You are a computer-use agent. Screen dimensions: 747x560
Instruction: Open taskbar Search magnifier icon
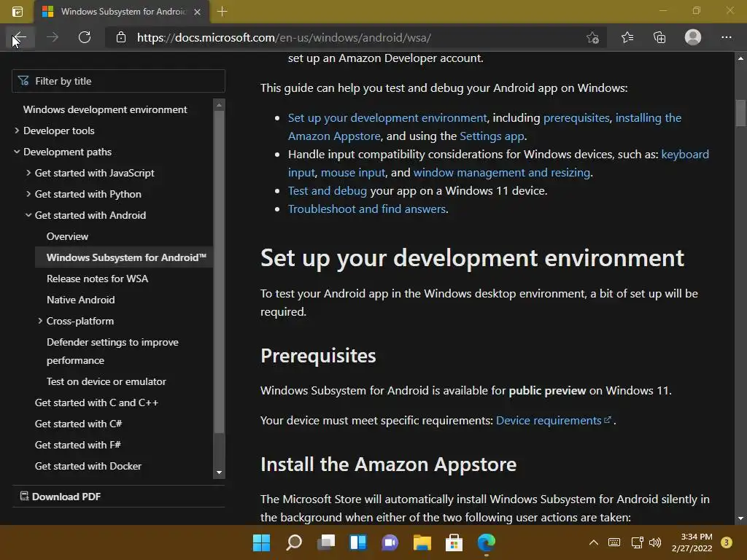294,542
